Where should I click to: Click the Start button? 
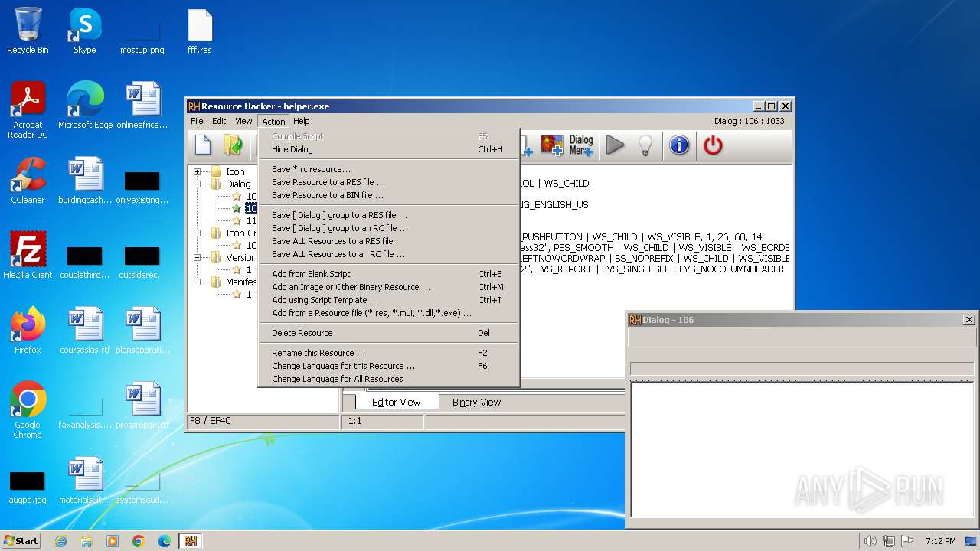tap(21, 540)
